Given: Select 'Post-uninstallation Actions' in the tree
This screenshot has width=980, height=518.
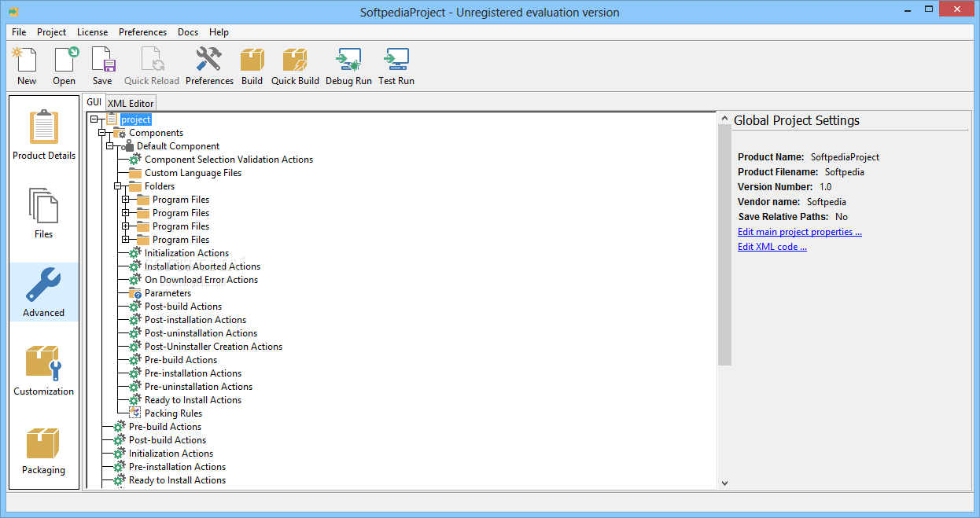Looking at the screenshot, I should pos(201,333).
